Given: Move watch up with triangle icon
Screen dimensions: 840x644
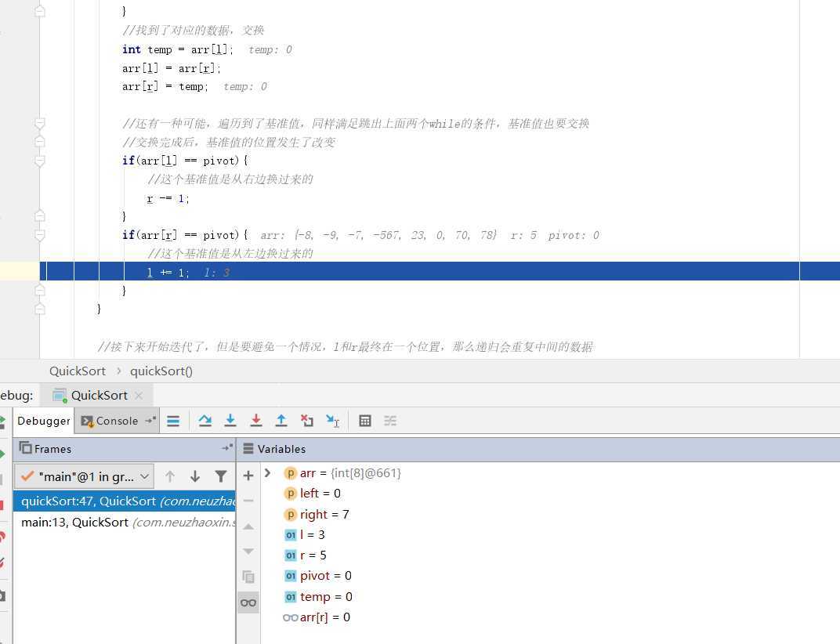Looking at the screenshot, I should pyautogui.click(x=248, y=526).
